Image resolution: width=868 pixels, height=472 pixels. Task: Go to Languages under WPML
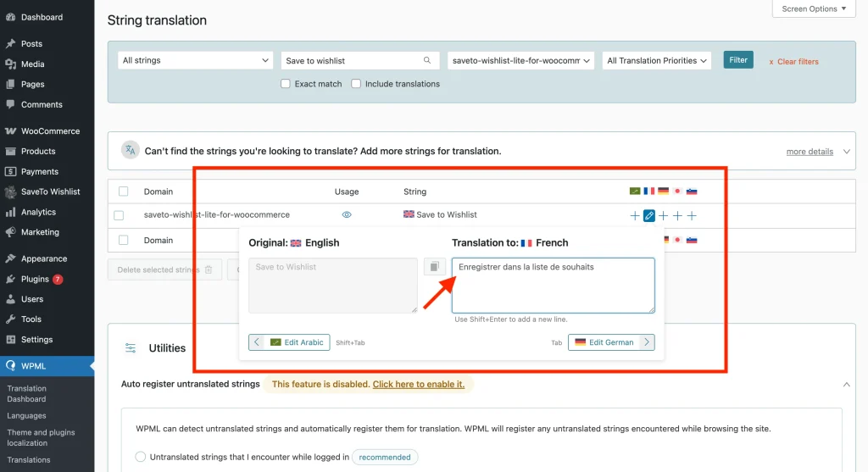(x=27, y=416)
